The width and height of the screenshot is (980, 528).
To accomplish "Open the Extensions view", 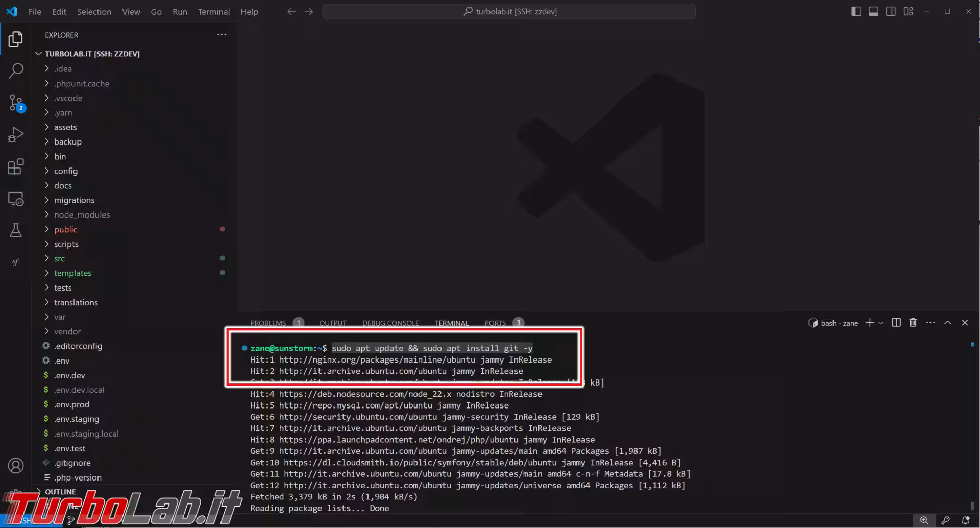I will click(16, 166).
